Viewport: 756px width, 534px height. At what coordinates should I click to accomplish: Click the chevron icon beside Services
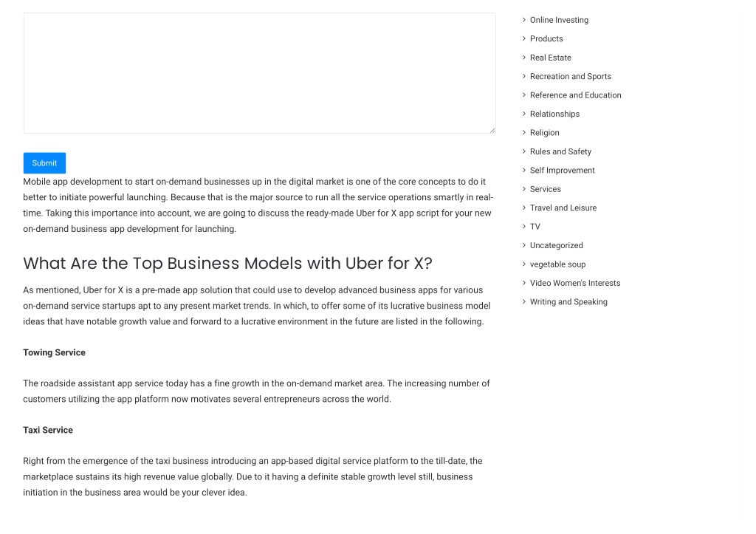click(x=524, y=188)
